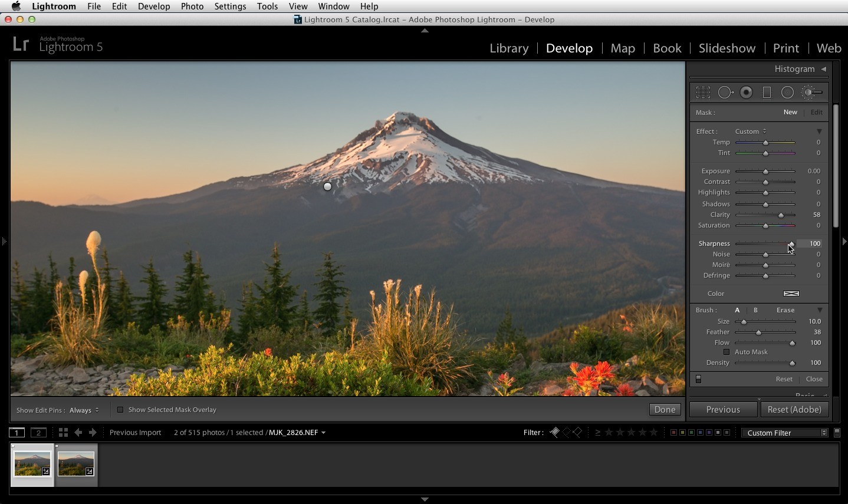Select the Radial Filter tool
This screenshot has width=848, height=504.
(787, 93)
